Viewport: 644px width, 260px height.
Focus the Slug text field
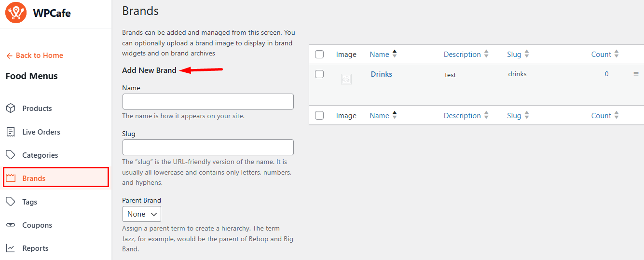tap(208, 148)
